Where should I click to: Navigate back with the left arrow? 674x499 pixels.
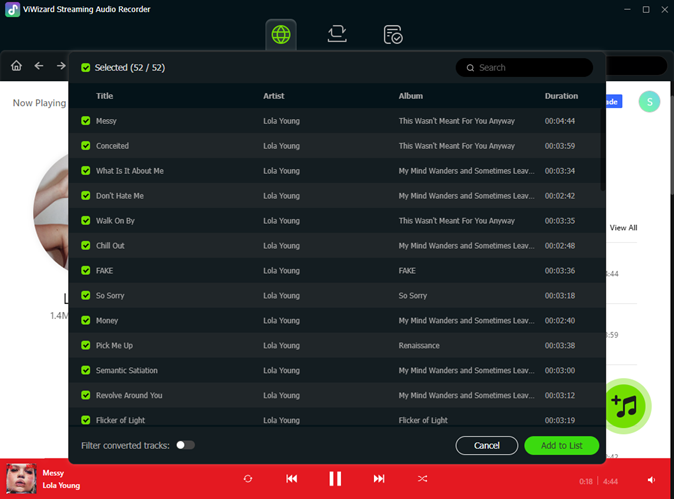pyautogui.click(x=39, y=66)
